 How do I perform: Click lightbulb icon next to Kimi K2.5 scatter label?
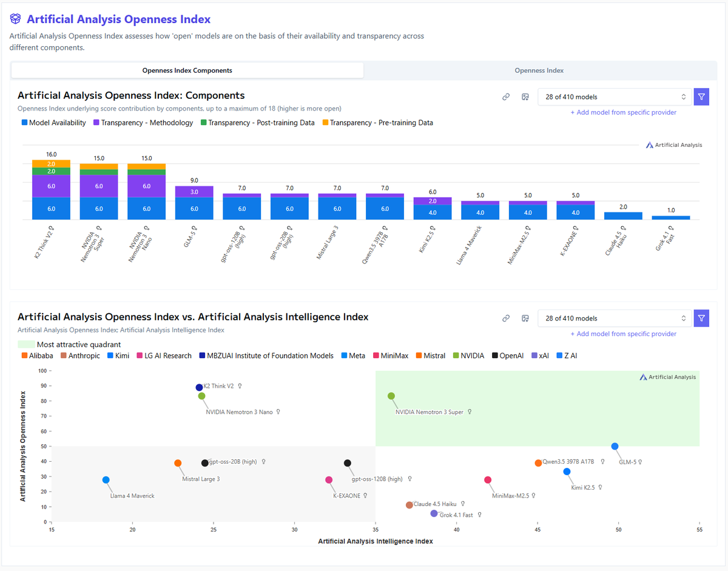(601, 487)
